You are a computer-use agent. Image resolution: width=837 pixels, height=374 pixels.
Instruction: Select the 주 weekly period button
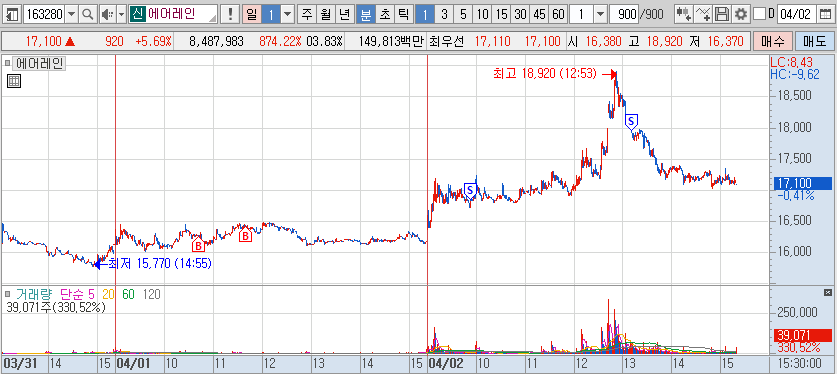pos(306,14)
